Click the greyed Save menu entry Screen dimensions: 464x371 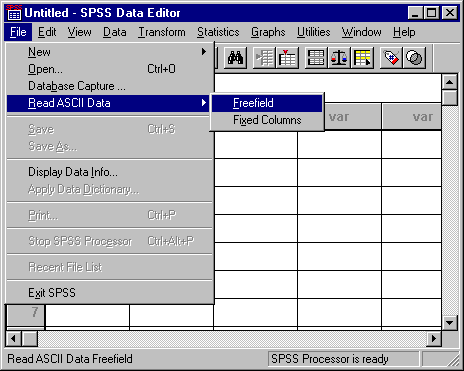click(110, 129)
